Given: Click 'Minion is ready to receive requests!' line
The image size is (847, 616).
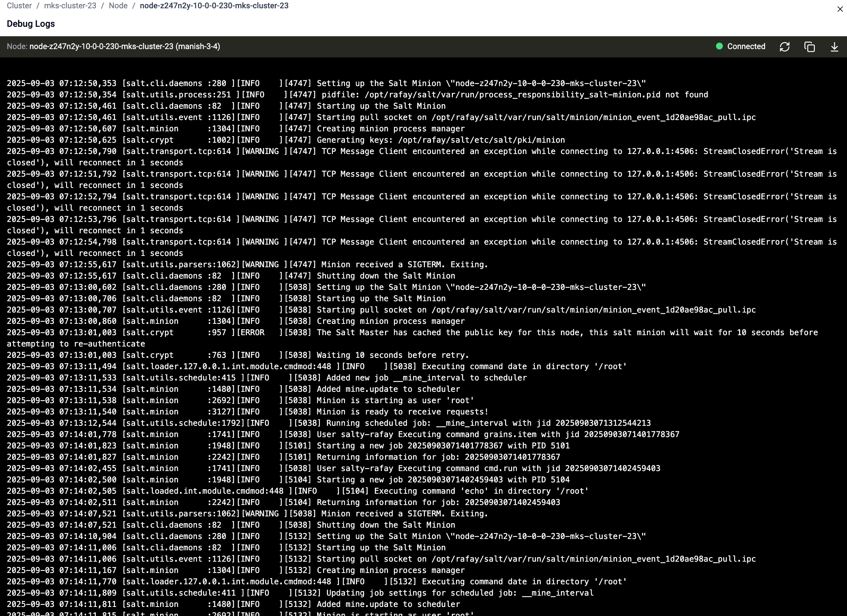Looking at the screenshot, I should pyautogui.click(x=402, y=412).
